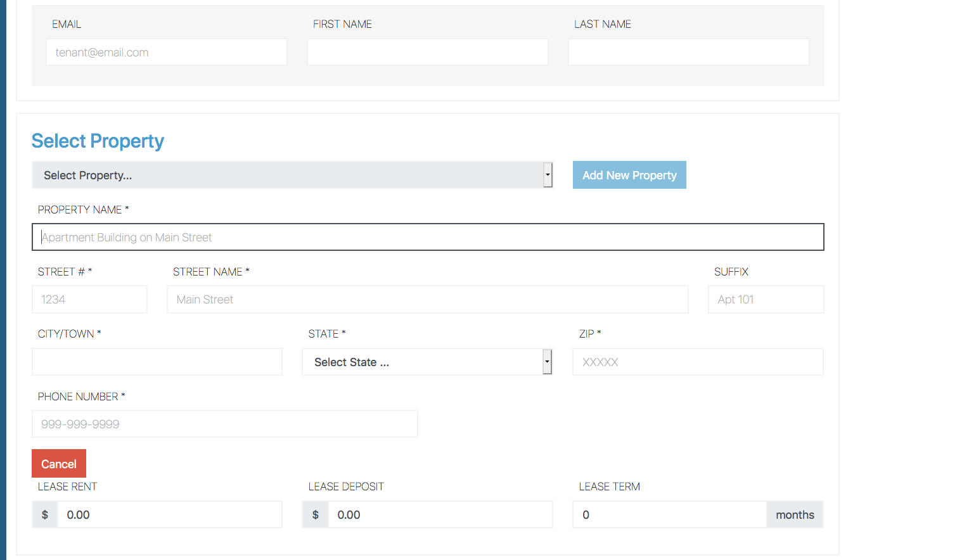Click the Lease Deposit amount field
The image size is (969, 560).
(440, 514)
